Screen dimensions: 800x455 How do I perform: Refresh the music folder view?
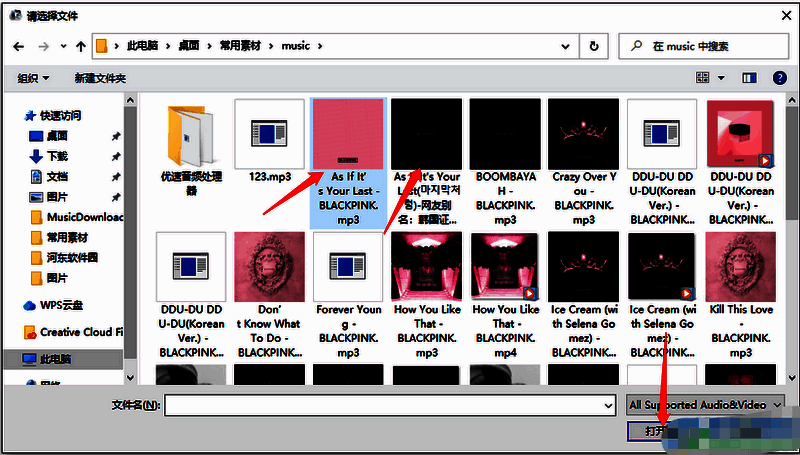pos(594,46)
